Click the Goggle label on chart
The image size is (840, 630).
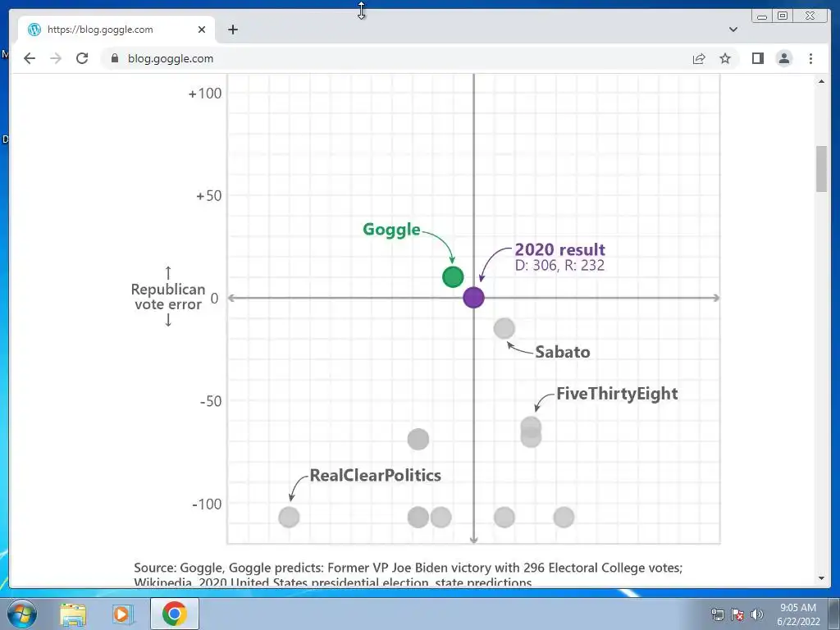pyautogui.click(x=391, y=230)
